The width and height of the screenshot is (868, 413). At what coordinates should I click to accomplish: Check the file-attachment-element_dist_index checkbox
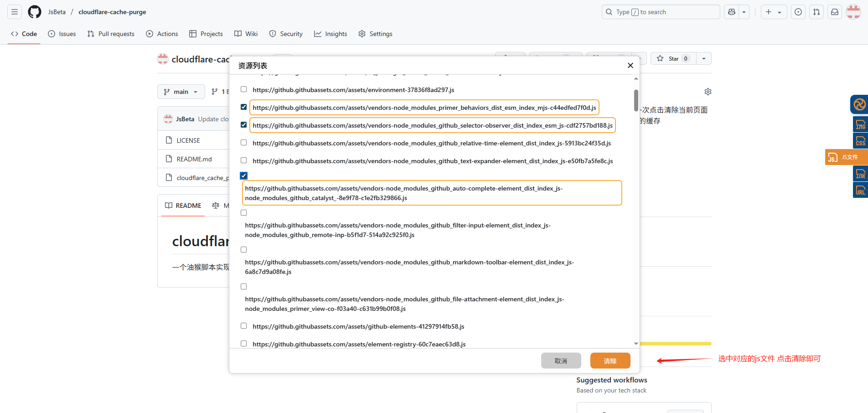point(243,286)
